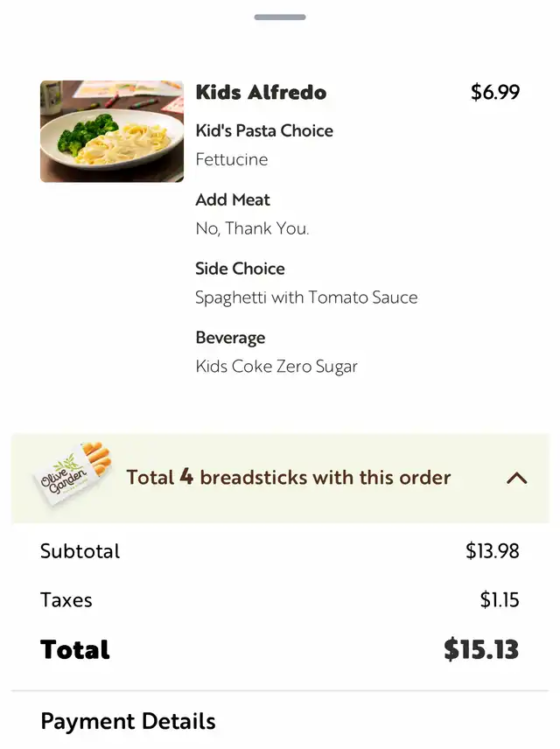Image resolution: width=560 pixels, height=749 pixels.
Task: Tap the $6.99 item price
Action: tap(495, 92)
